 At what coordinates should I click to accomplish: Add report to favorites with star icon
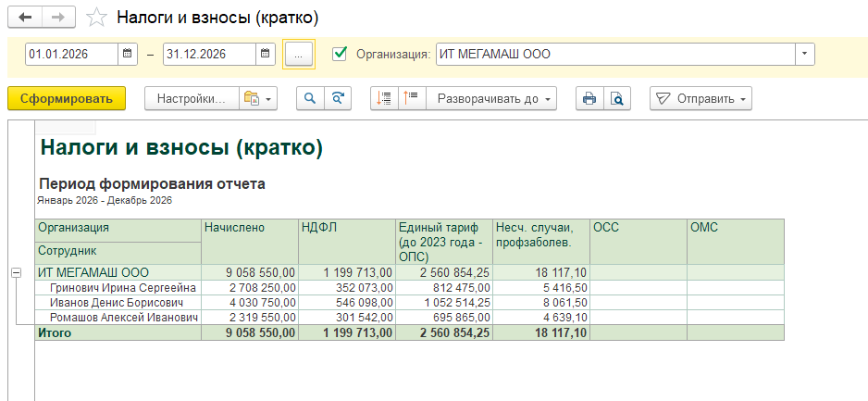coord(95,18)
